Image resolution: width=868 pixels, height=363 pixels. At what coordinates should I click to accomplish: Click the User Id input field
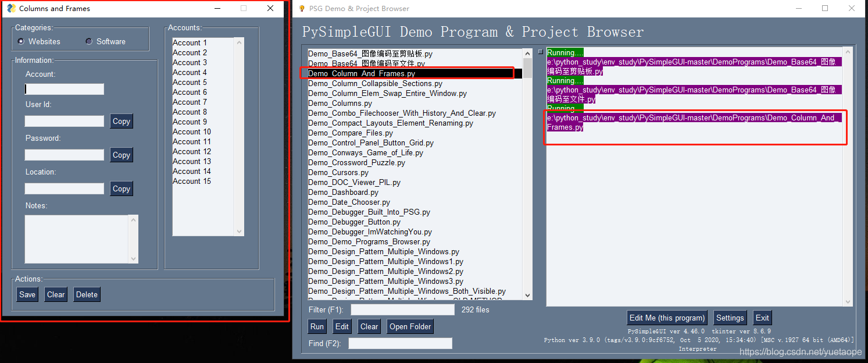64,121
